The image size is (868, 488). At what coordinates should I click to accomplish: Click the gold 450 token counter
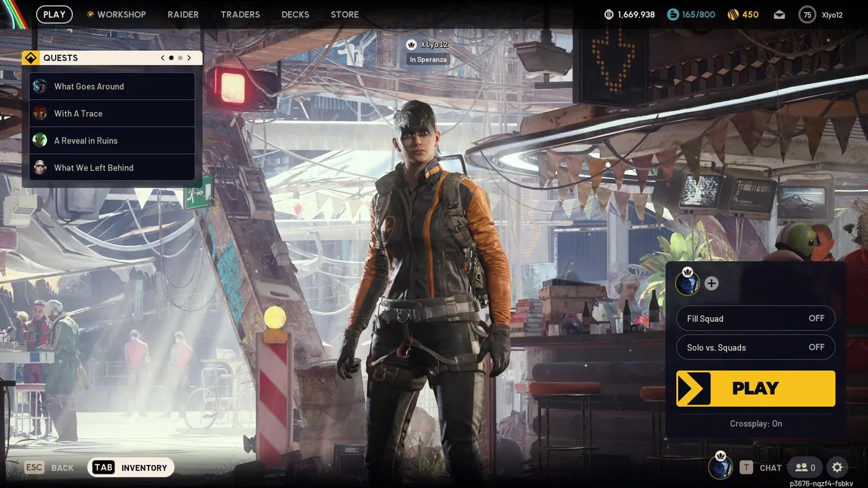(743, 14)
